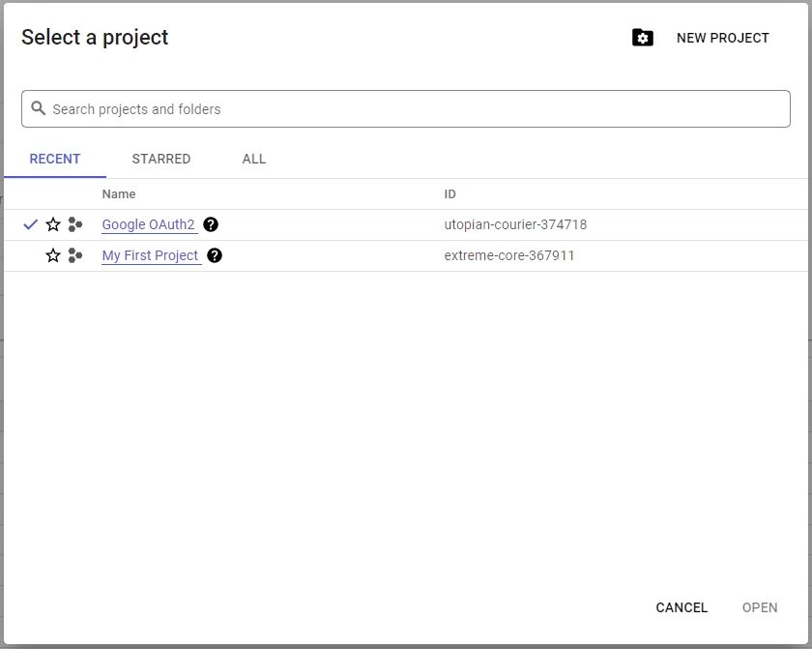Click the Select a project title

click(95, 38)
